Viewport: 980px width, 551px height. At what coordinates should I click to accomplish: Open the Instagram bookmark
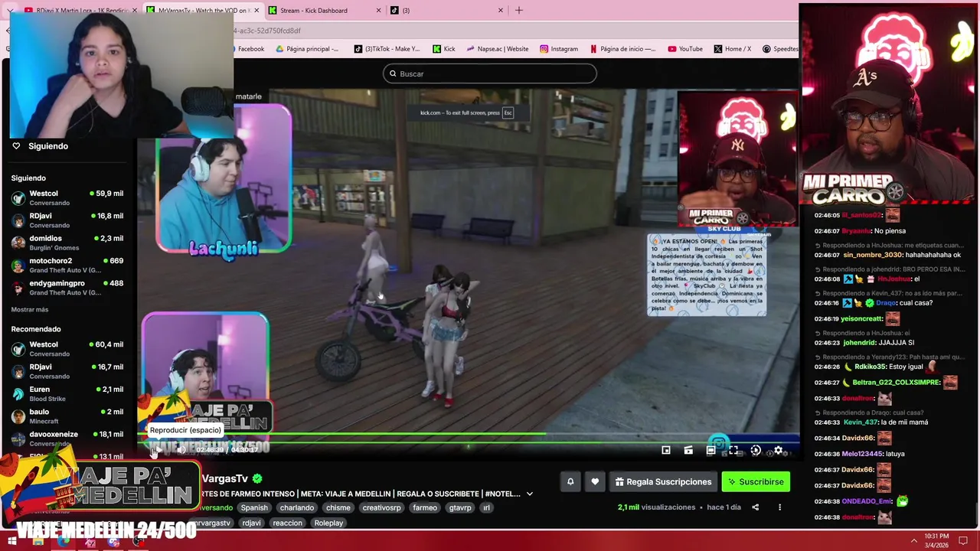click(x=559, y=48)
